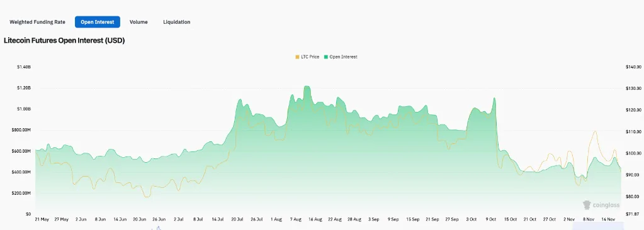
Task: Click the 14 Nov date label
Action: click(607, 219)
